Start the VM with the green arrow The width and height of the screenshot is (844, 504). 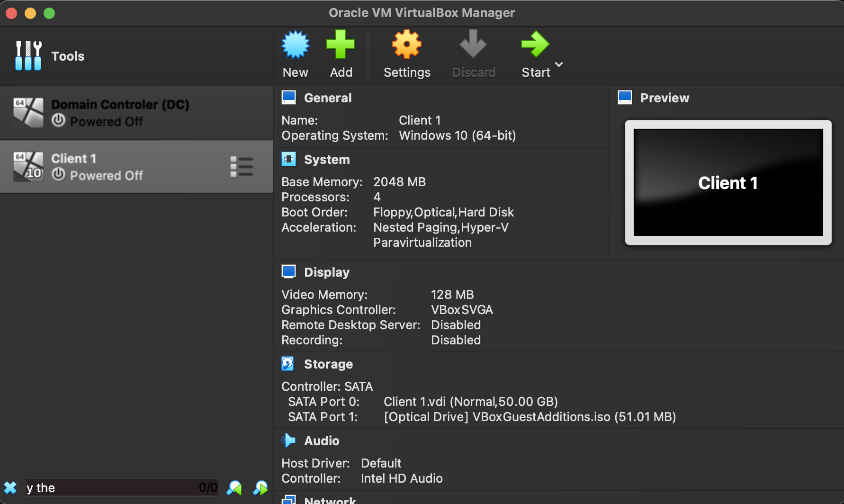click(x=535, y=45)
